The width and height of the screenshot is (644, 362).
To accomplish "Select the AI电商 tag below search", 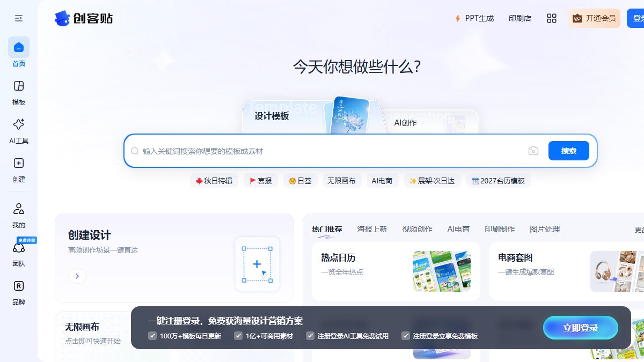I will (382, 181).
